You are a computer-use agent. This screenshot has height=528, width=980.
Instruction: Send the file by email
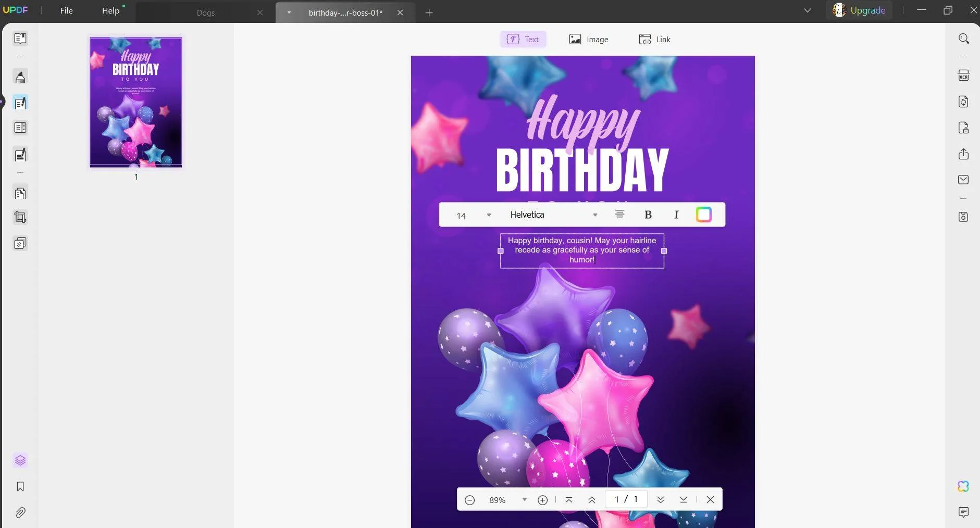(964, 180)
